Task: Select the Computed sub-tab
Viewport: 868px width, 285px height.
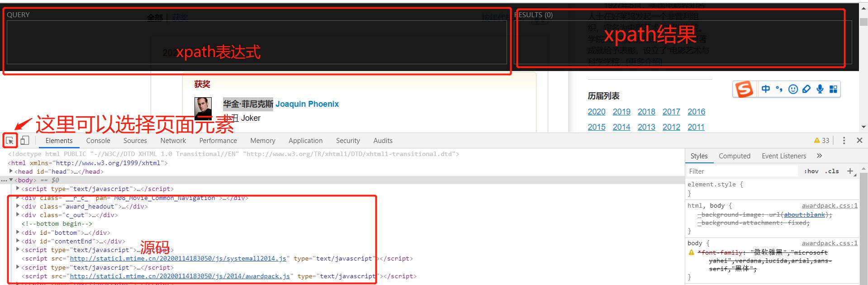Action: tap(735, 156)
